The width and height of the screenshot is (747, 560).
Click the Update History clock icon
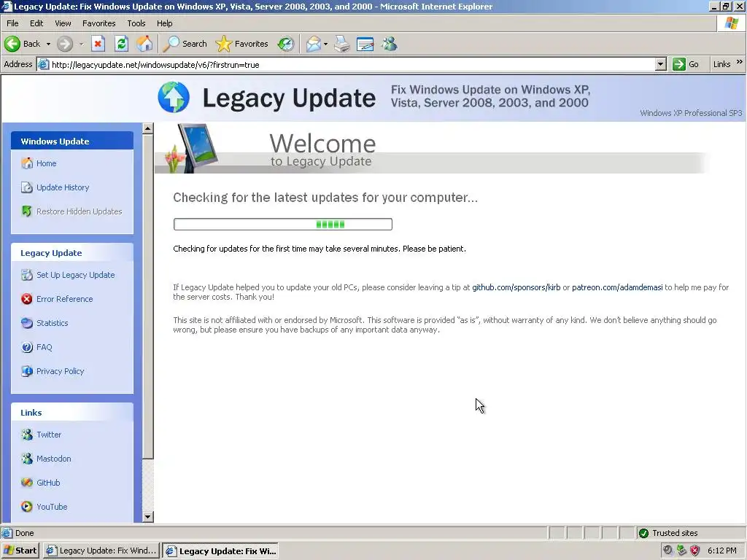[27, 187]
